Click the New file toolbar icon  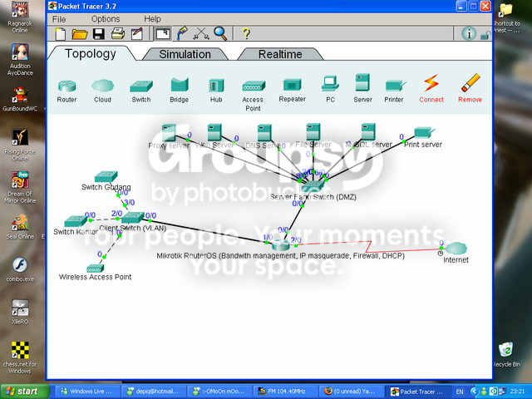pyautogui.click(x=61, y=34)
